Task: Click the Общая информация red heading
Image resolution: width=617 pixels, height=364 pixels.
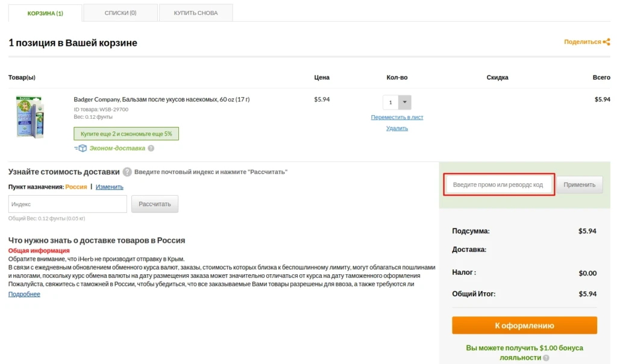Action: click(x=39, y=251)
